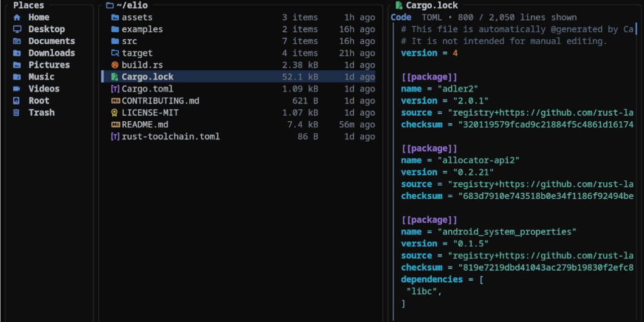Click the LICENSE-MIT license badge icon

coord(115,113)
